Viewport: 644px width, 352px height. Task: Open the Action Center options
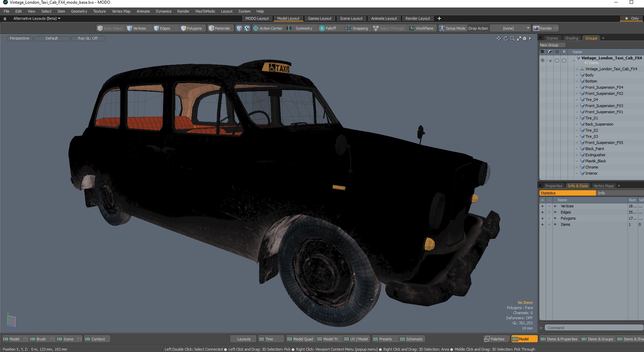(x=268, y=28)
